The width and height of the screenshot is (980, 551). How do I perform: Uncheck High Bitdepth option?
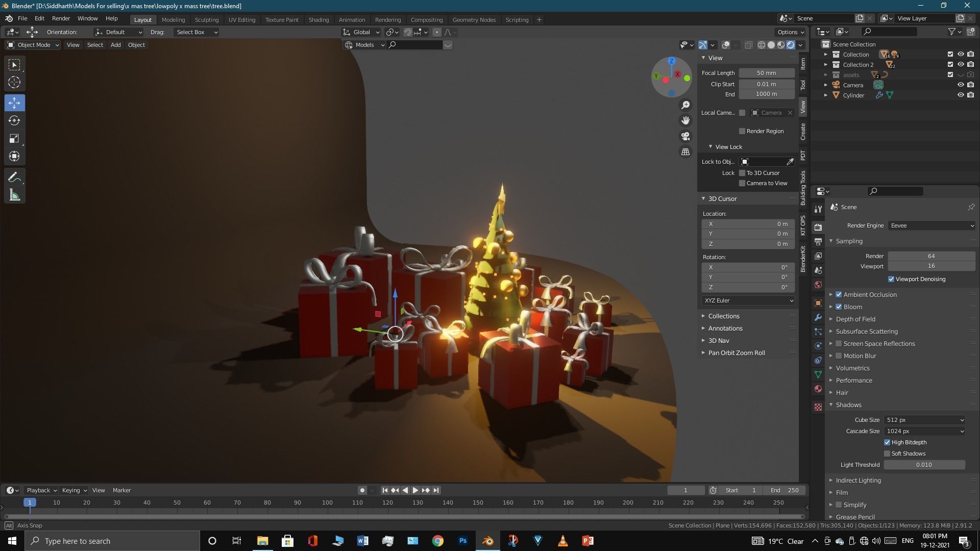(x=887, y=442)
